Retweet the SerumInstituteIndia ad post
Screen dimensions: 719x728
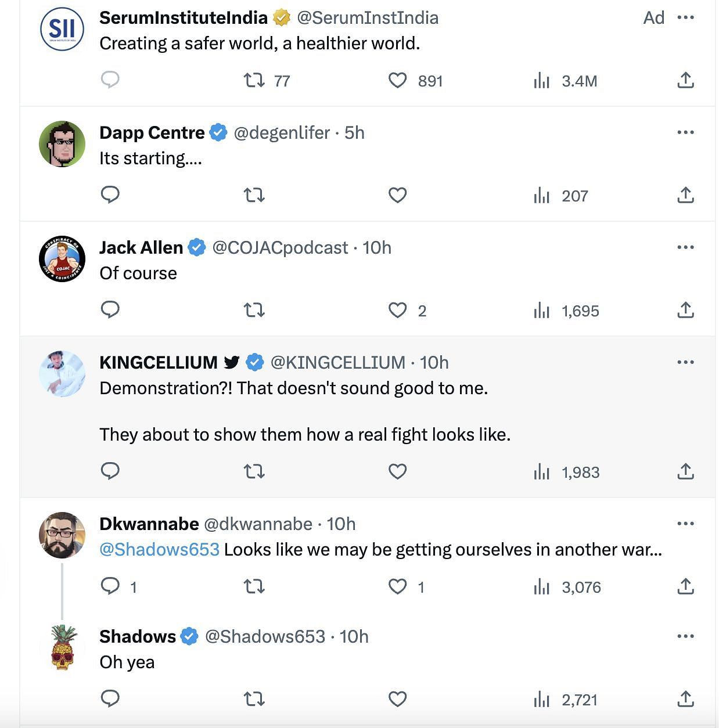click(254, 80)
